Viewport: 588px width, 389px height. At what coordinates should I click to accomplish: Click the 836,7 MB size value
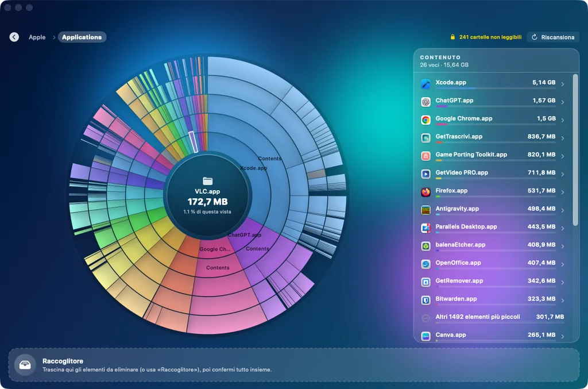[541, 136]
